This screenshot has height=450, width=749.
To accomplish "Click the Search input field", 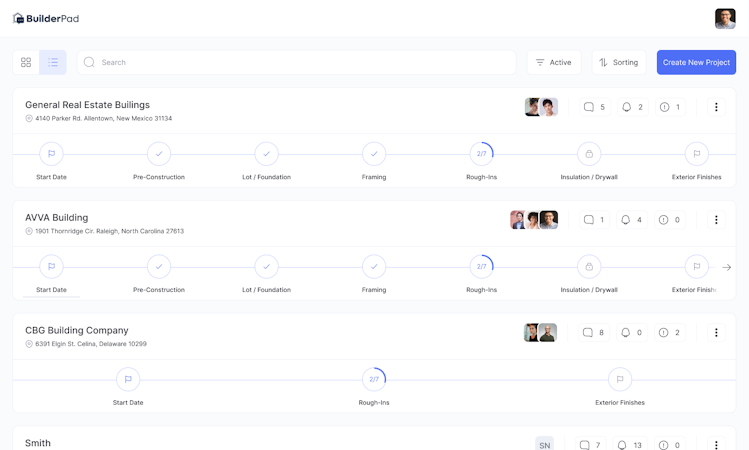I will click(297, 62).
